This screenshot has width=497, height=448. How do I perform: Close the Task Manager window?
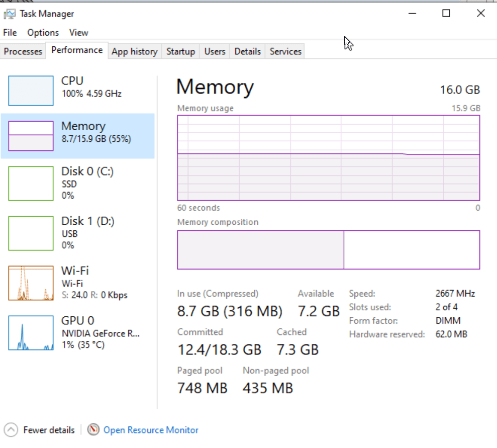481,13
